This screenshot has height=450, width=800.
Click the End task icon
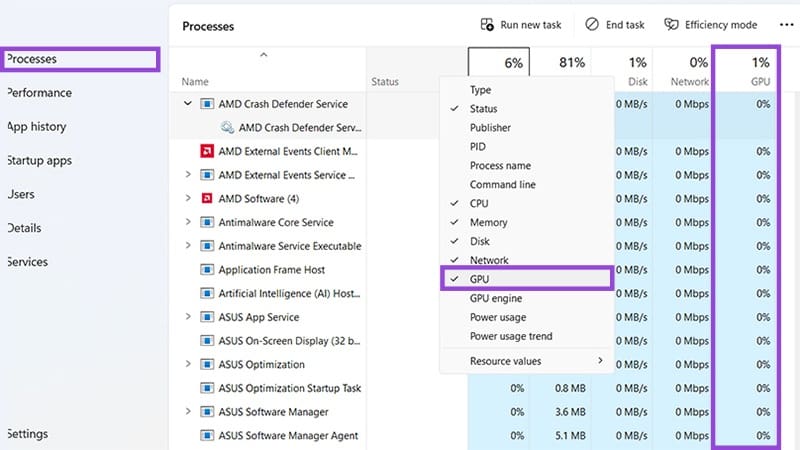click(x=592, y=24)
